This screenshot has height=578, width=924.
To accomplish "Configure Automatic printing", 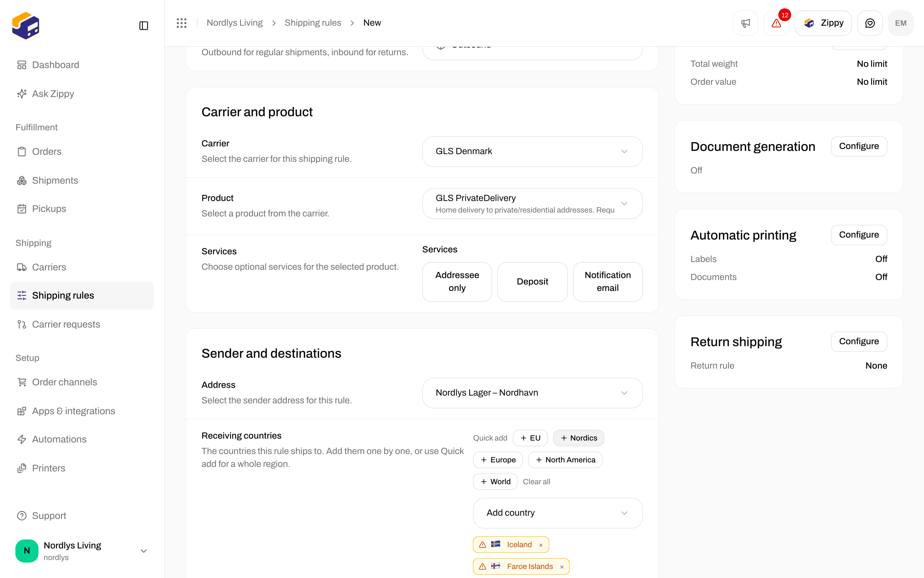I will click(x=859, y=235).
